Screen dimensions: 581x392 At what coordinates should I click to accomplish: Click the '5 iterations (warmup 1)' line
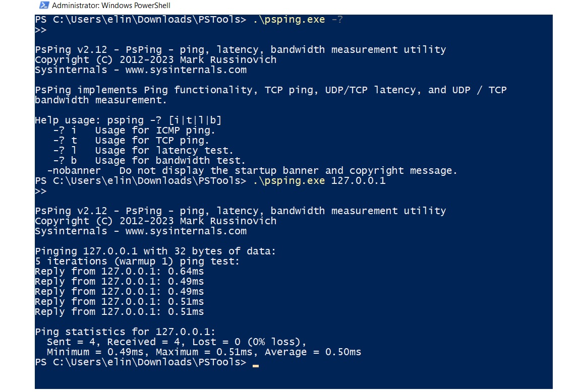coord(137,262)
